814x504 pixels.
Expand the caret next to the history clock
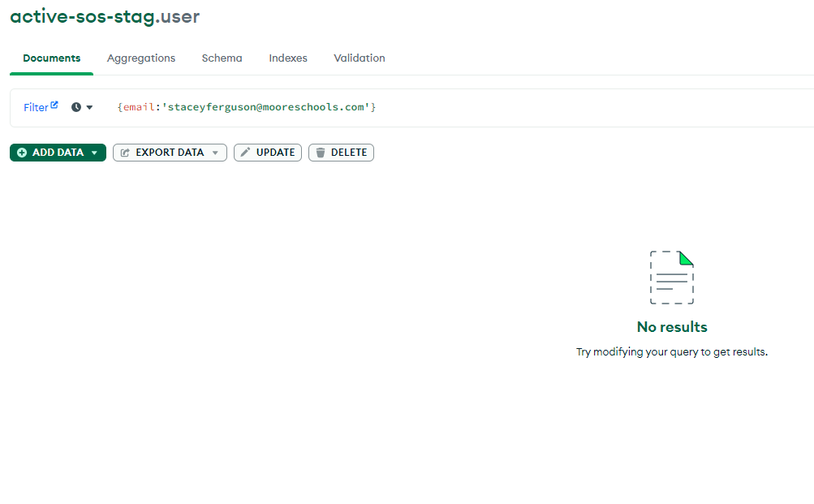89,107
